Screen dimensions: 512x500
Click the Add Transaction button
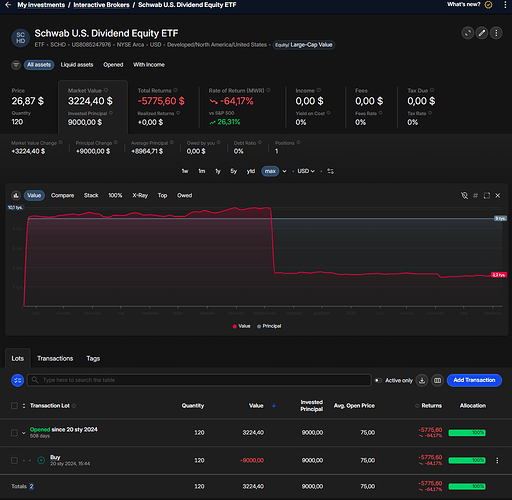coord(474,380)
